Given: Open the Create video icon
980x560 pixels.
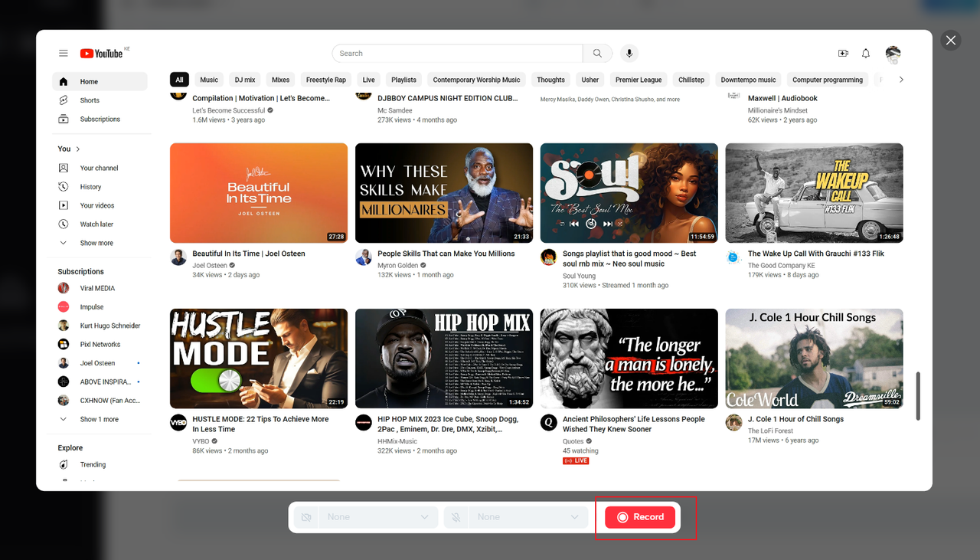Looking at the screenshot, I should tap(843, 54).
